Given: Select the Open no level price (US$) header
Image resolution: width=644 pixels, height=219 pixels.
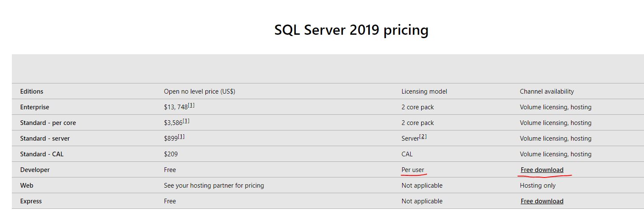Looking at the screenshot, I should click(x=199, y=91).
